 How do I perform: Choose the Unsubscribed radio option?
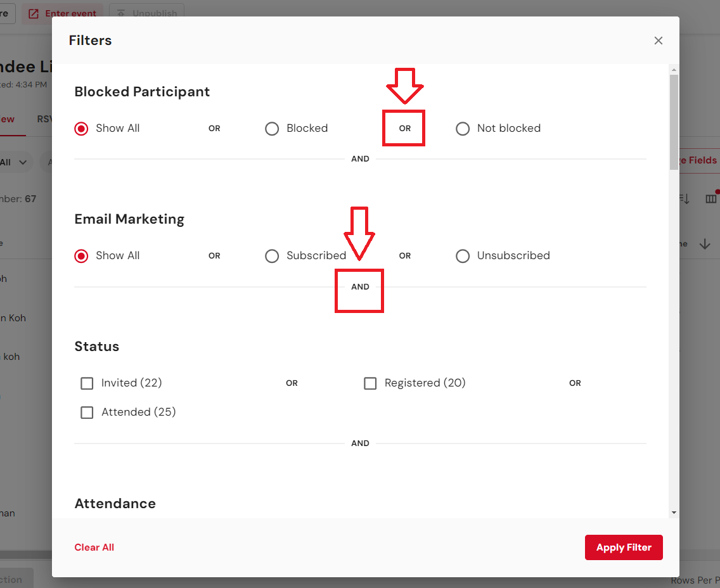tap(463, 256)
